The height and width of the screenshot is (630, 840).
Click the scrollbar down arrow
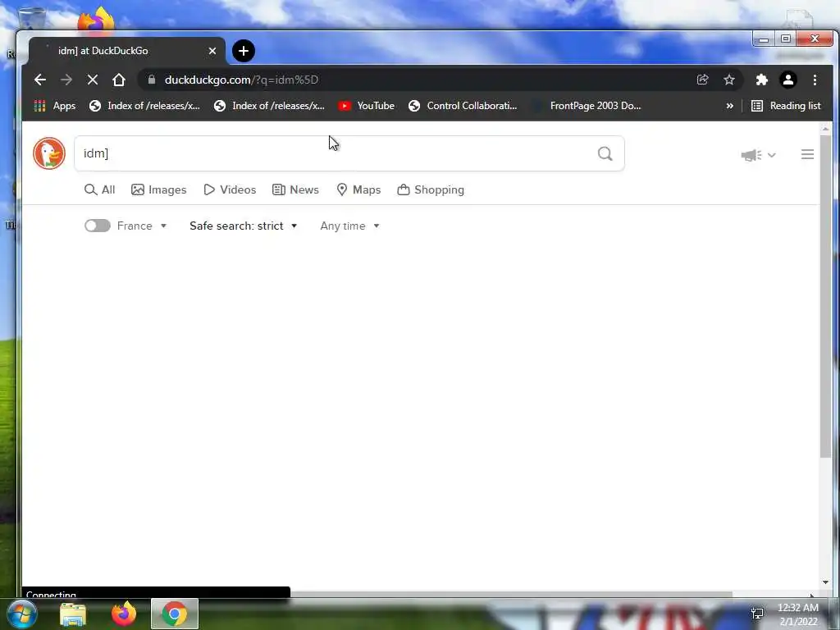pos(825,582)
